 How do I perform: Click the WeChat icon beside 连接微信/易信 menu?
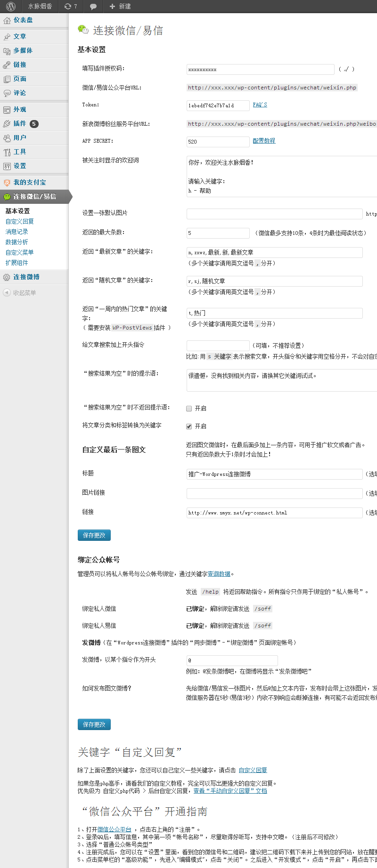coord(7,197)
